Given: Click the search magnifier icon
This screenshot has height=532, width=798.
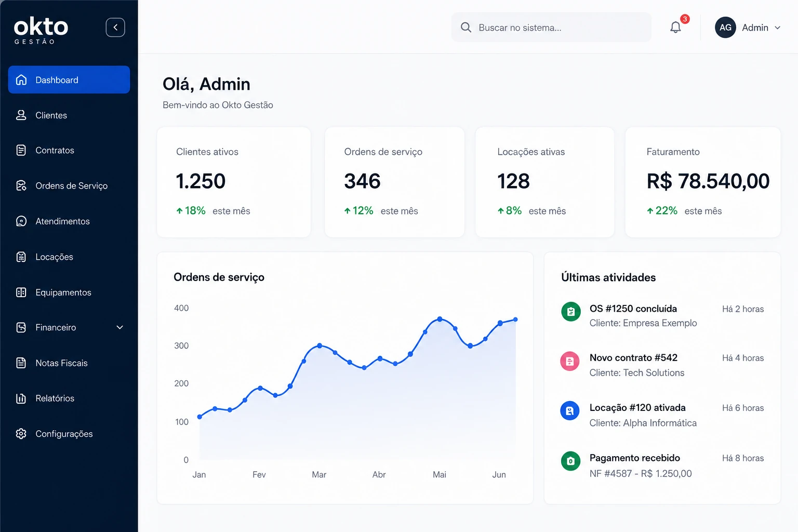Looking at the screenshot, I should tap(466, 28).
